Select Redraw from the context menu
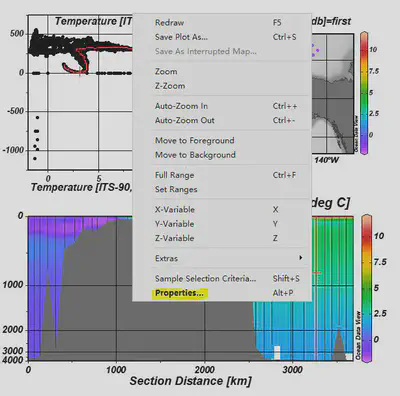 (222, 23)
